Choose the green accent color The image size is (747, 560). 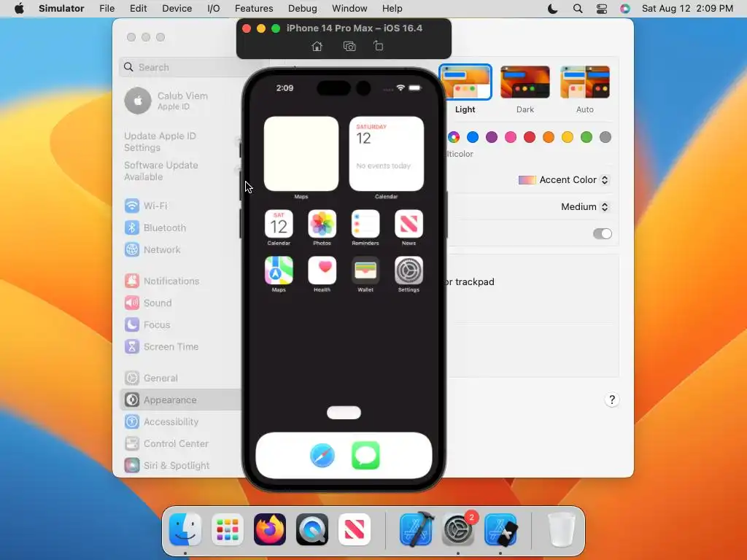point(587,137)
